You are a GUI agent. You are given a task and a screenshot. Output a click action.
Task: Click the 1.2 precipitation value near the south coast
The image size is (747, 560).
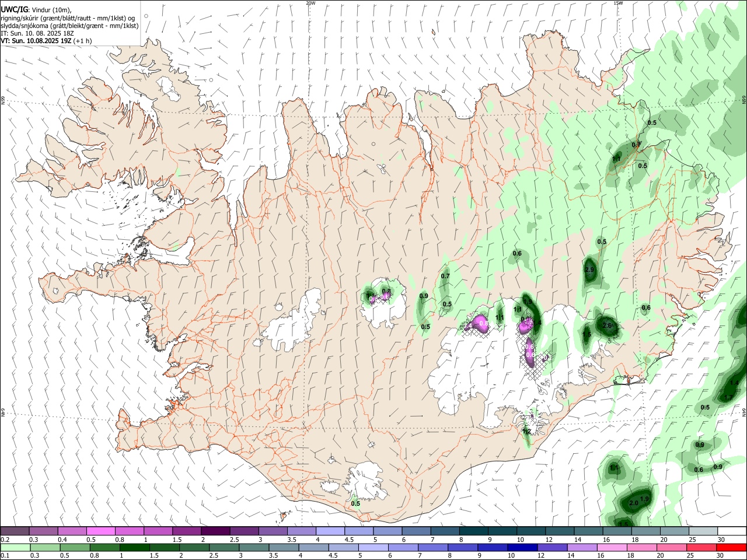point(526,432)
